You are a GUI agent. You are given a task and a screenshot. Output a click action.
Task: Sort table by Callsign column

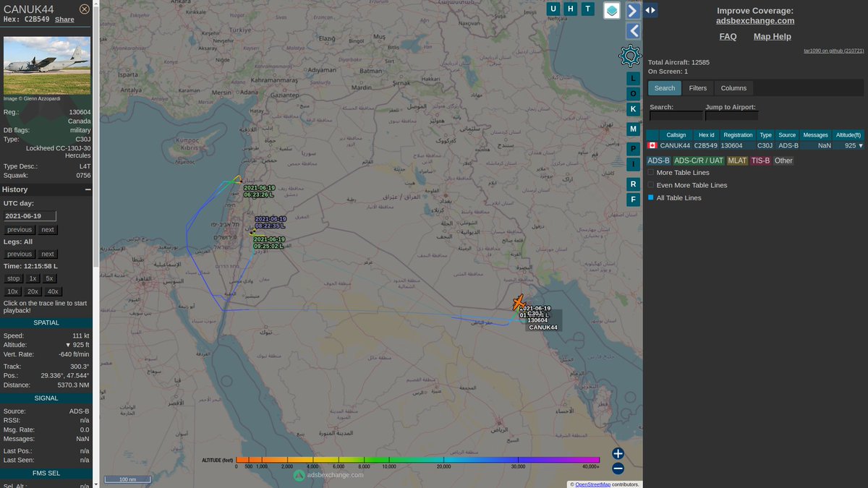(676, 135)
